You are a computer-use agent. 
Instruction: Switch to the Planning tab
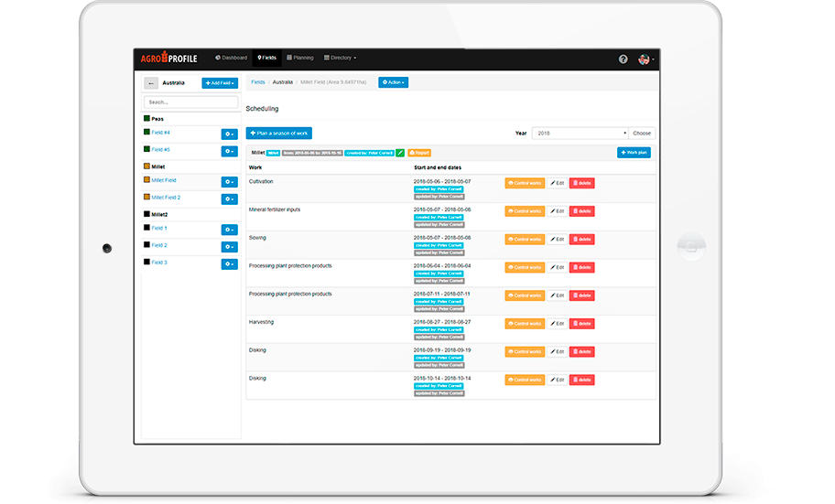coord(299,58)
